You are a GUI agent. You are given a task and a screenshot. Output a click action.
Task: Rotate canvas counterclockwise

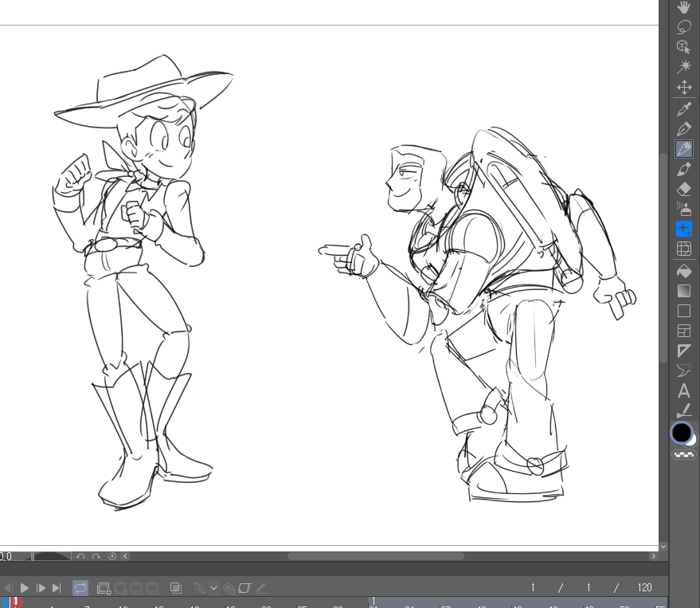point(80,556)
